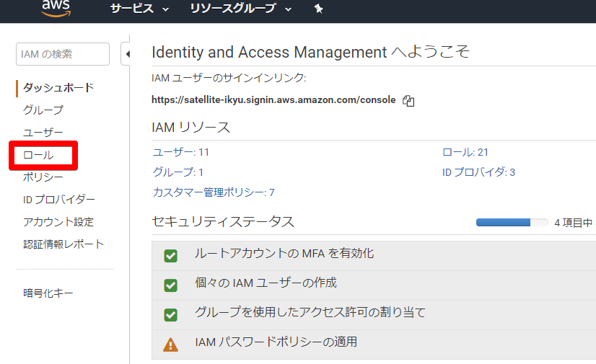Open ポリシー in the sidebar
This screenshot has width=596, height=364.
pyautogui.click(x=43, y=177)
